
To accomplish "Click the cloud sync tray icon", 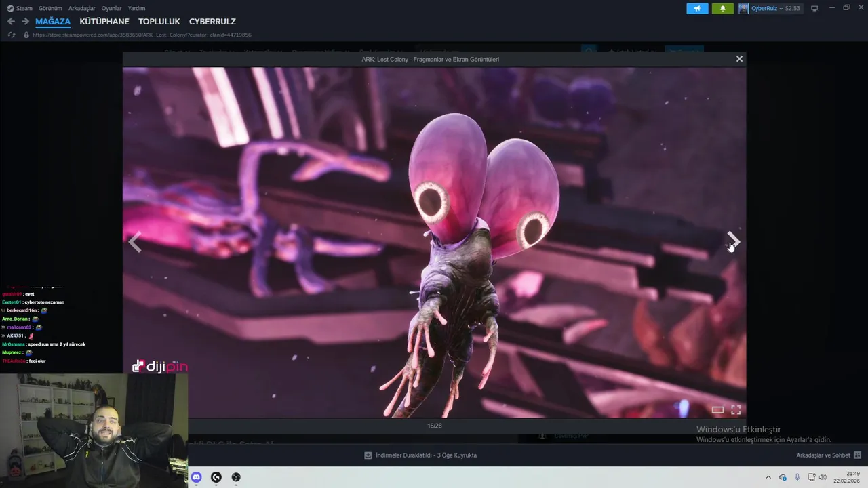I will (x=783, y=477).
